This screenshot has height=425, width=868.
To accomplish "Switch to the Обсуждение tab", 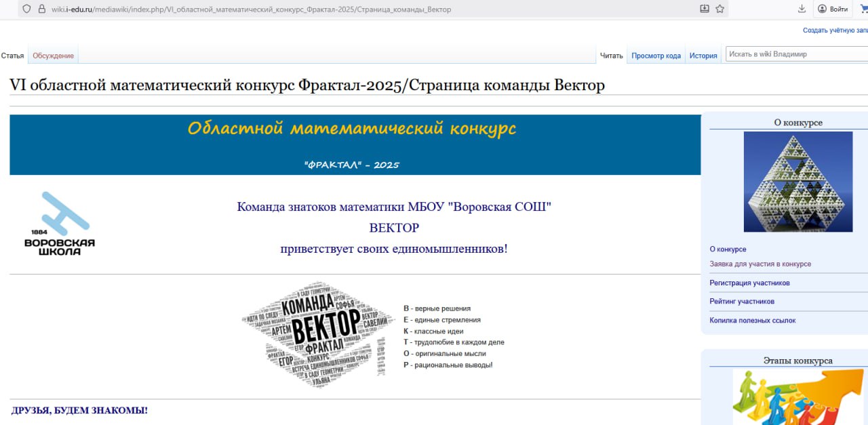I will pos(53,56).
